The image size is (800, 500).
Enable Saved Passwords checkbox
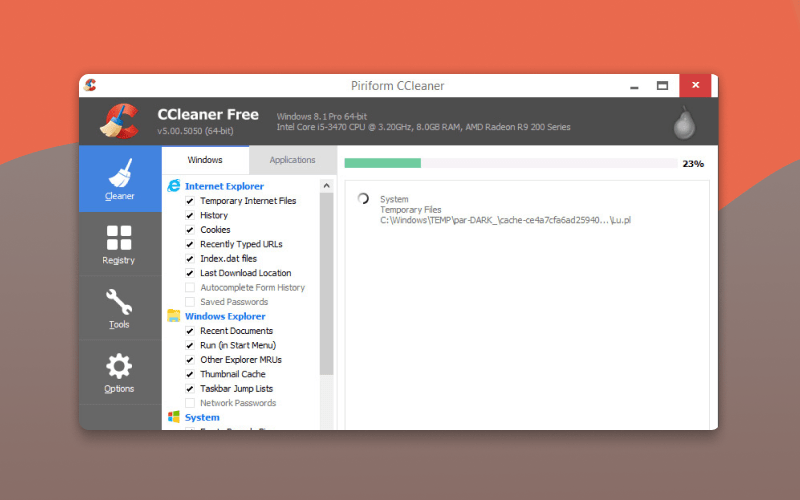(190, 302)
